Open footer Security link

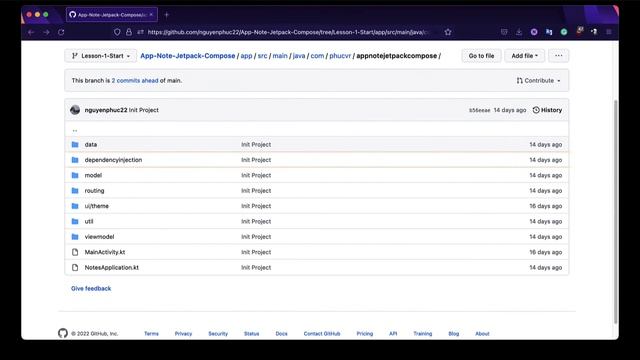click(x=218, y=333)
